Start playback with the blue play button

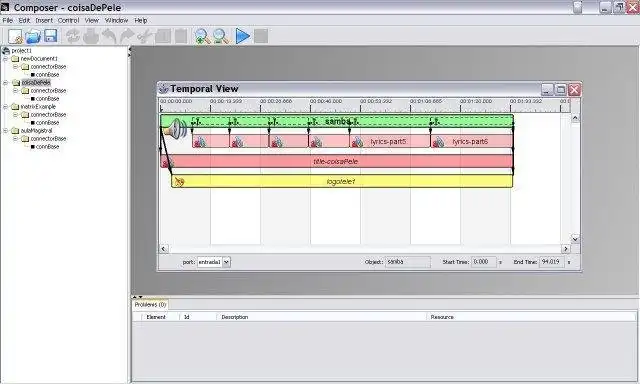click(242, 36)
